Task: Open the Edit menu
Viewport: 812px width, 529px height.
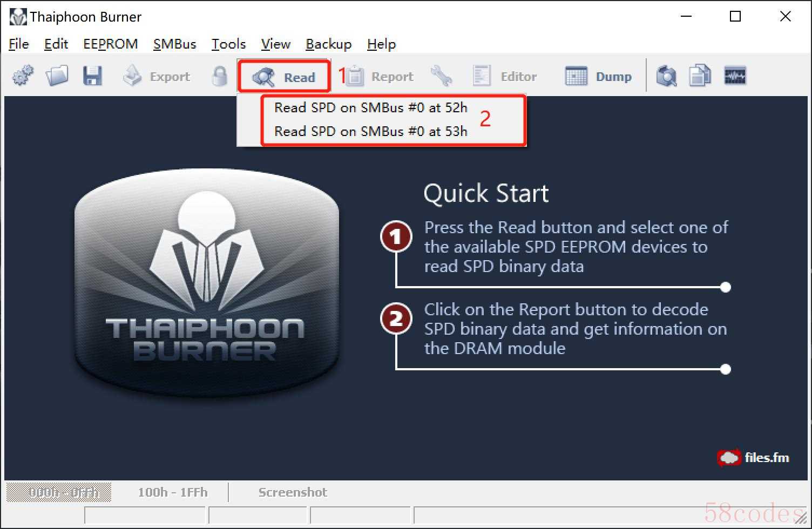Action: point(56,44)
